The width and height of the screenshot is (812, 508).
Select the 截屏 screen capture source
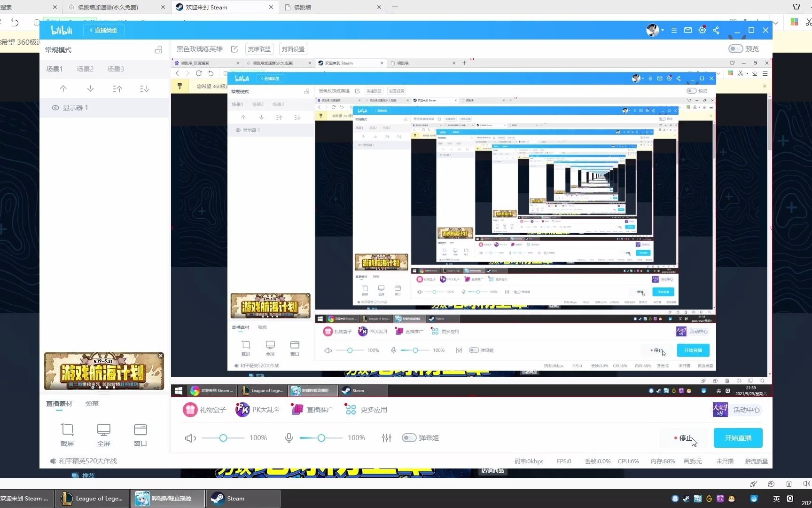67,434
